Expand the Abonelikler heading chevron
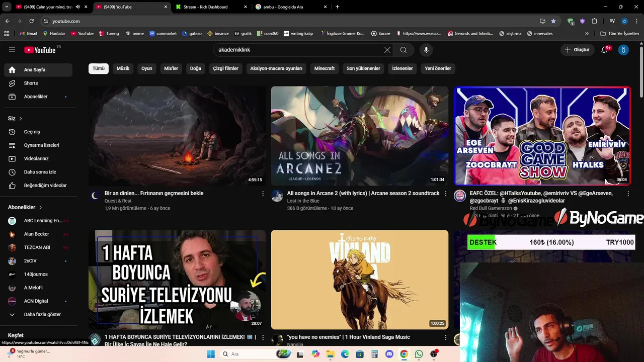Screen dimensions: 644x362 (x=41, y=207)
